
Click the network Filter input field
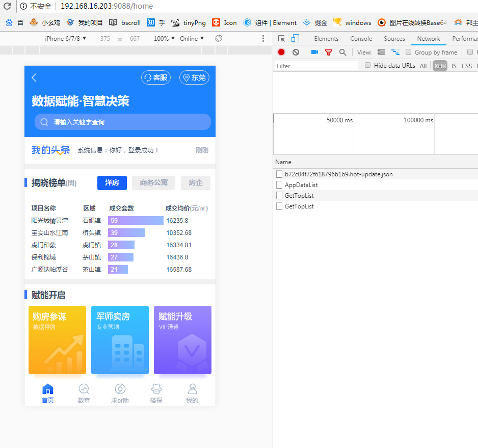[316, 66]
